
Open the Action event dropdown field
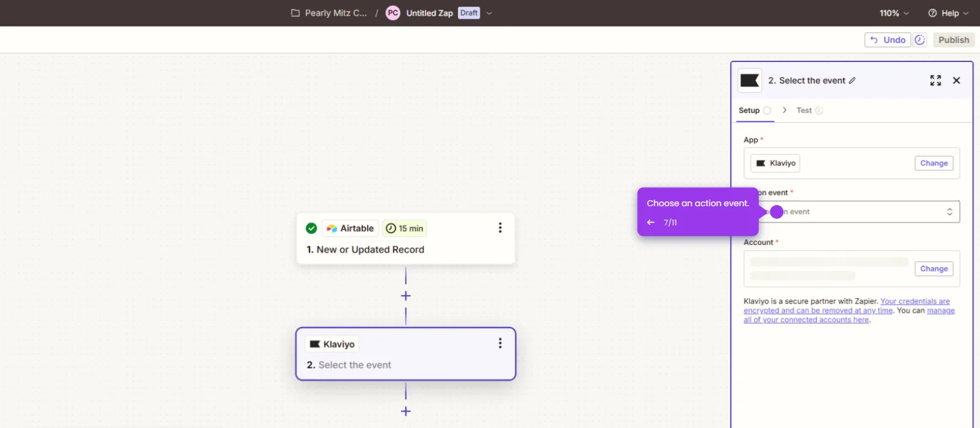(x=851, y=212)
